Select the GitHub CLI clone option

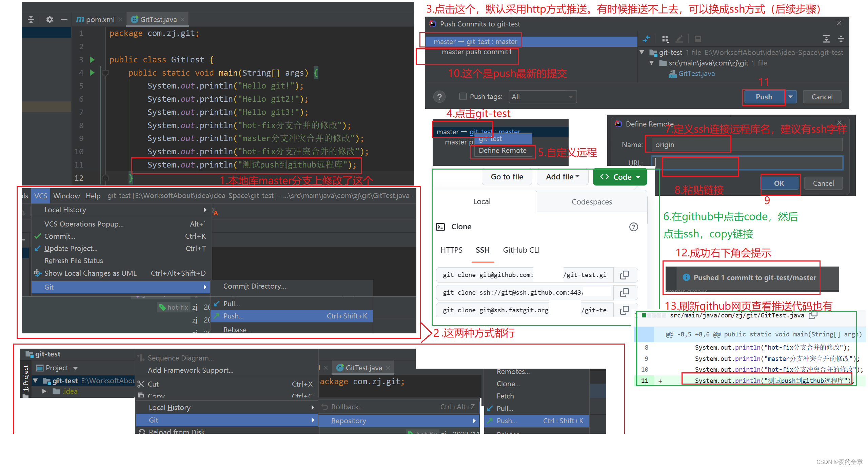point(521,250)
